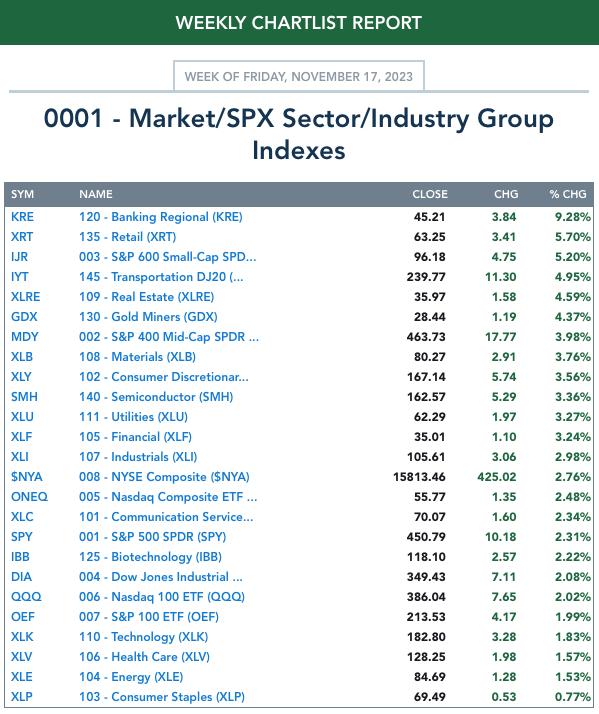The image size is (599, 714).
Task: Open 145 - Transportation DJ20 link
Action: 161,277
